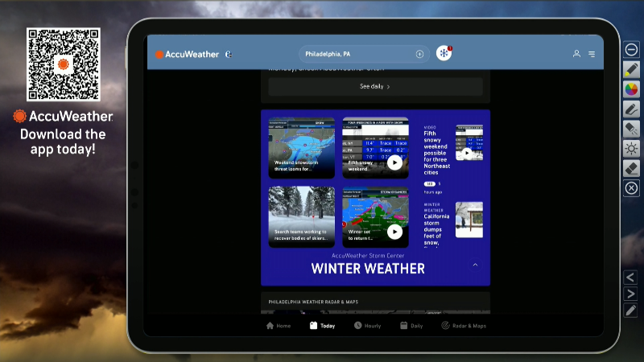
Task: Collapse the annotation toolbar with minus button
Action: point(631,50)
